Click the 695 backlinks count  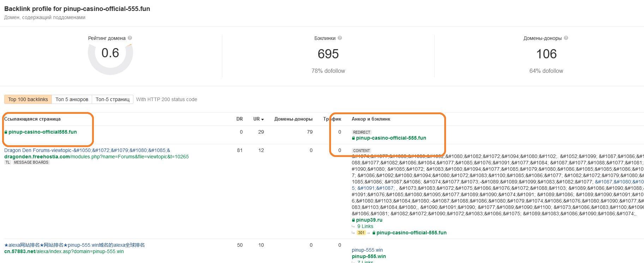coord(328,54)
